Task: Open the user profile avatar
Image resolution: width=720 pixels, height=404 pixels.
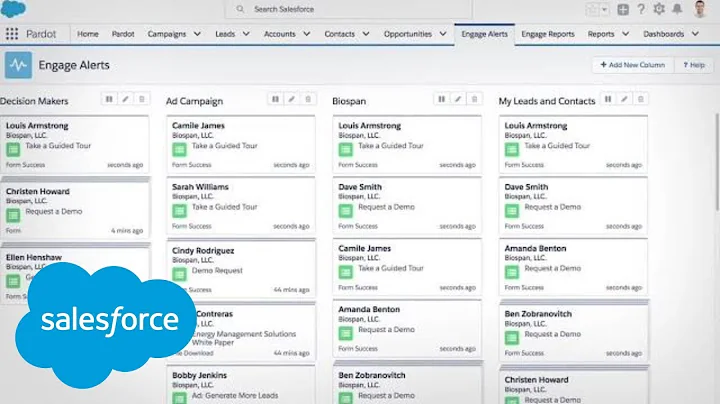Action: 700,9
